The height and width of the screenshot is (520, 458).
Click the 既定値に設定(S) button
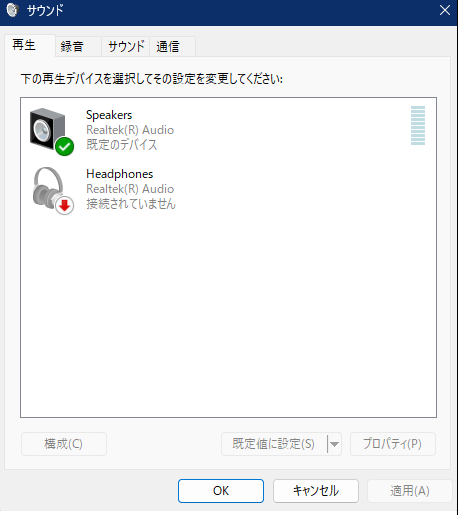(x=274, y=444)
